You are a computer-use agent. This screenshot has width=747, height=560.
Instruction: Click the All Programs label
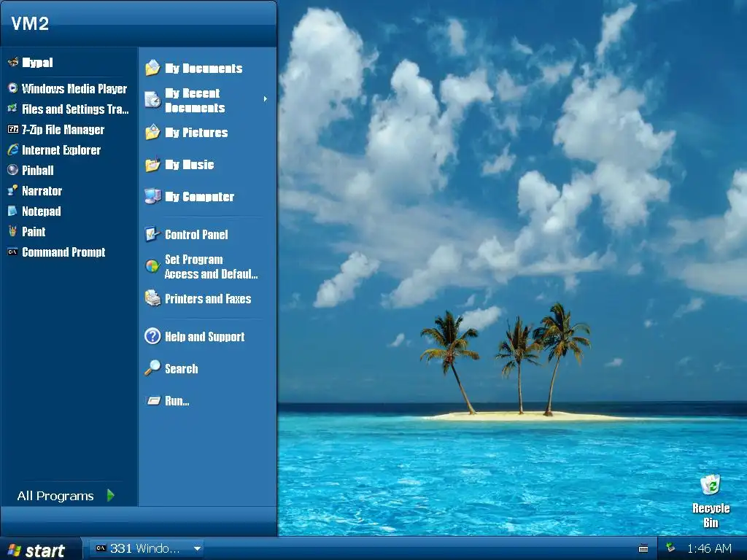tap(55, 496)
